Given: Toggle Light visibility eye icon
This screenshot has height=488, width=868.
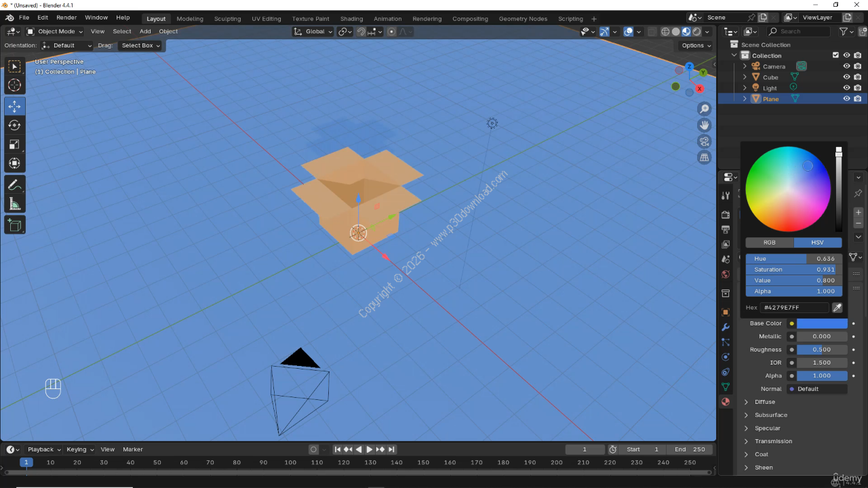Looking at the screenshot, I should coord(846,88).
